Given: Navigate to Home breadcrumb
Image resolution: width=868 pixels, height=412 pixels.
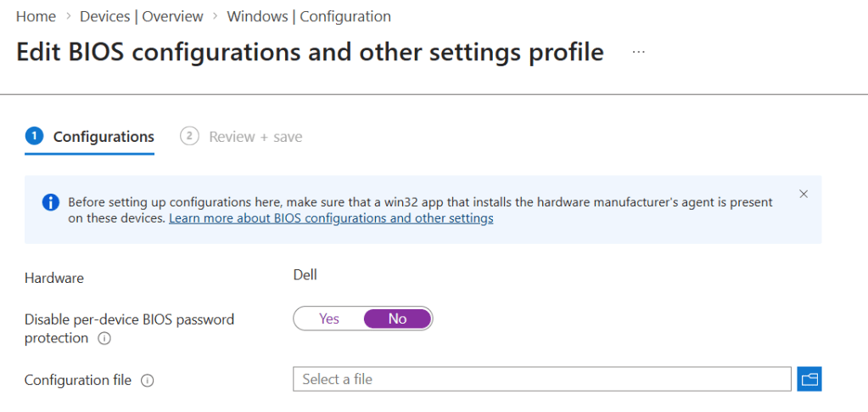Looking at the screenshot, I should 36,17.
